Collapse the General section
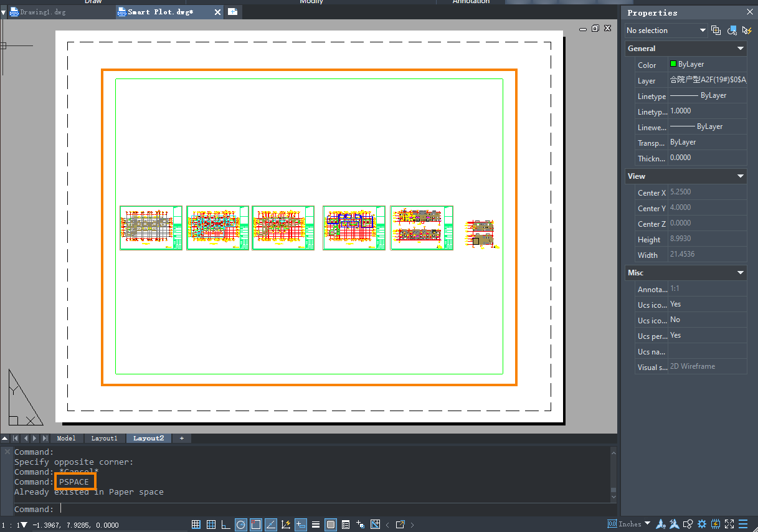Viewport: 758px width, 532px height. pyautogui.click(x=741, y=49)
